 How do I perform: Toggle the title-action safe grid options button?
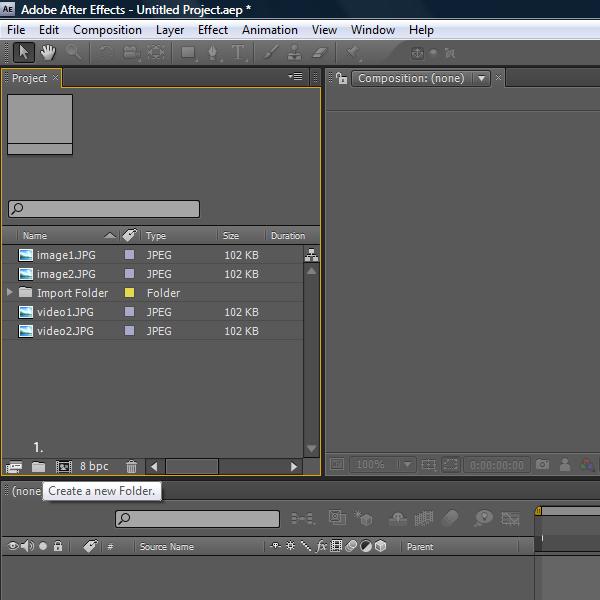(429, 465)
